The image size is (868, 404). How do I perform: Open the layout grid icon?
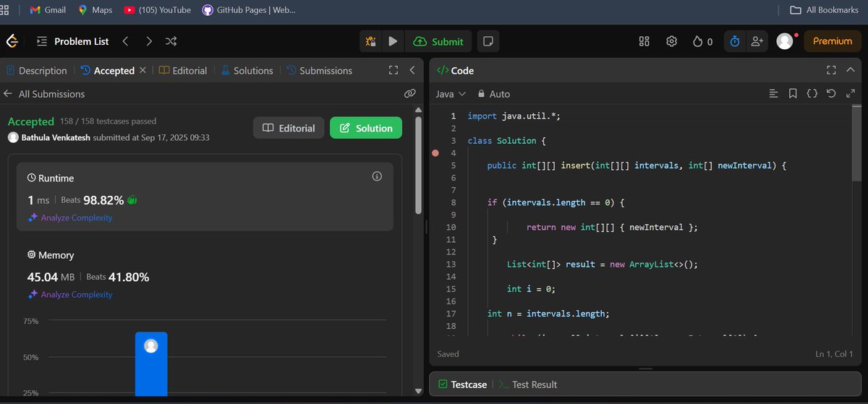[644, 41]
